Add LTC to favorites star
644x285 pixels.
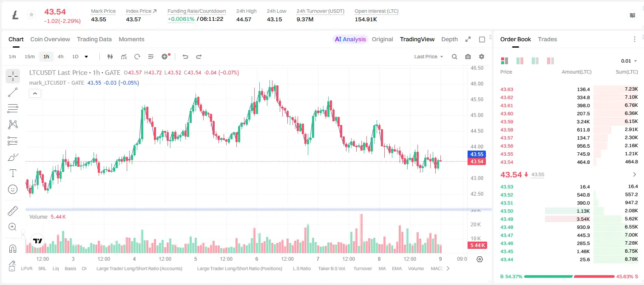(x=31, y=15)
